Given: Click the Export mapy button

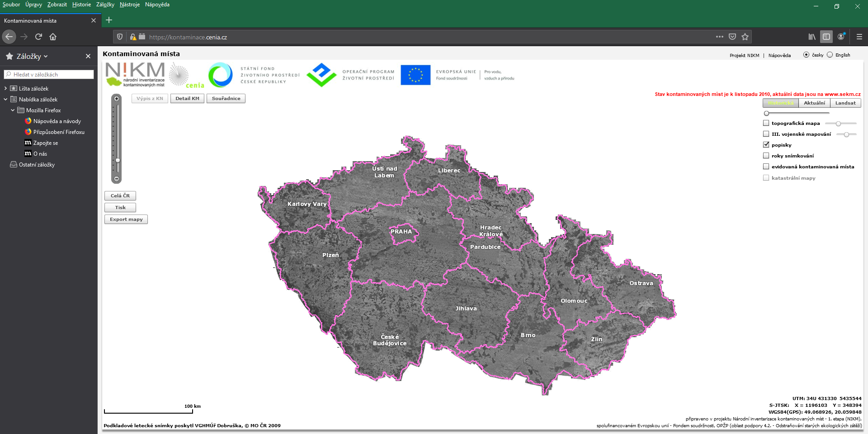Looking at the screenshot, I should tap(126, 219).
